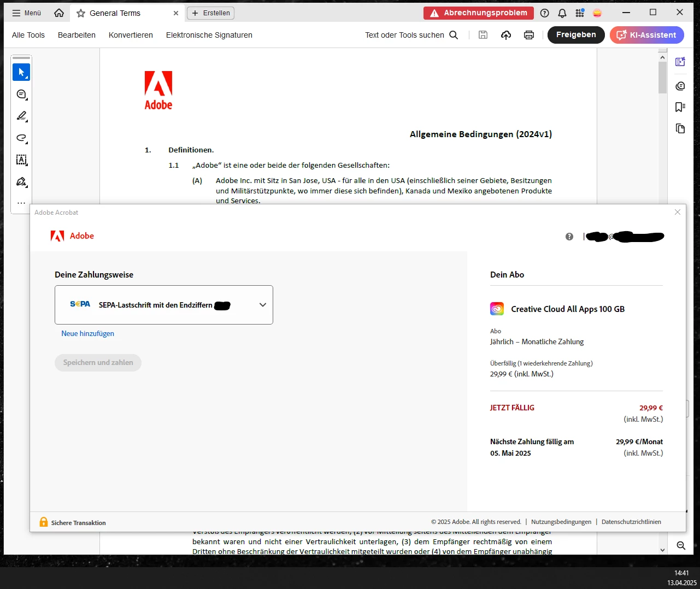Expand the SEPA-Lastschrift payment dropdown
Screen dimensions: 700x589
(x=164, y=305)
